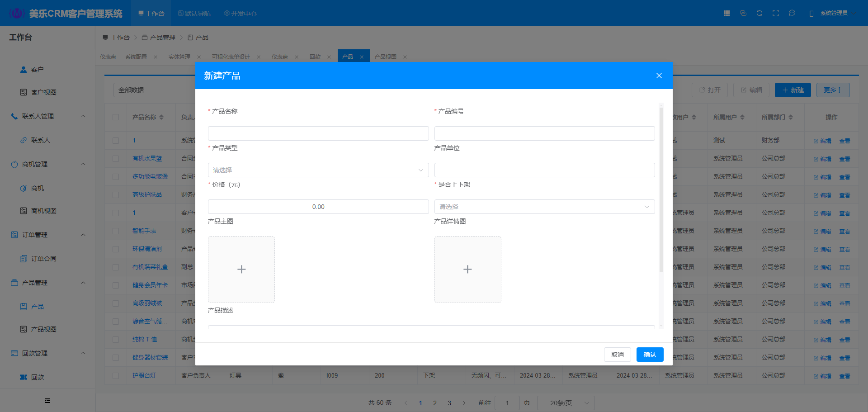Viewport: 868px width, 412px height.
Task: Click the grid apps icon in top bar
Action: click(x=727, y=13)
